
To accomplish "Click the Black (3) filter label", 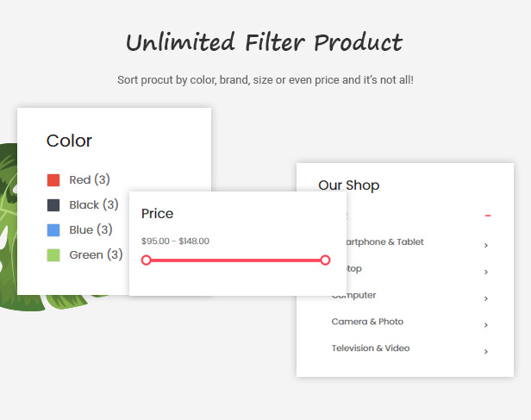I will 94,204.
